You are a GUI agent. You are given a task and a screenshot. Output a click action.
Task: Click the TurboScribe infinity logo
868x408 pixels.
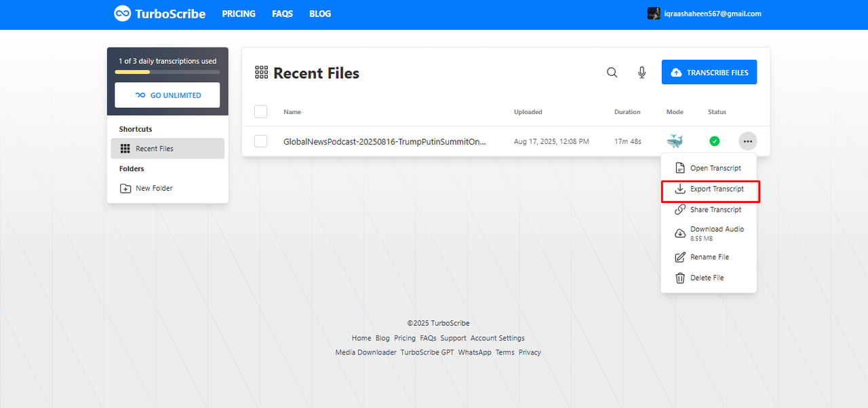pyautogui.click(x=122, y=13)
